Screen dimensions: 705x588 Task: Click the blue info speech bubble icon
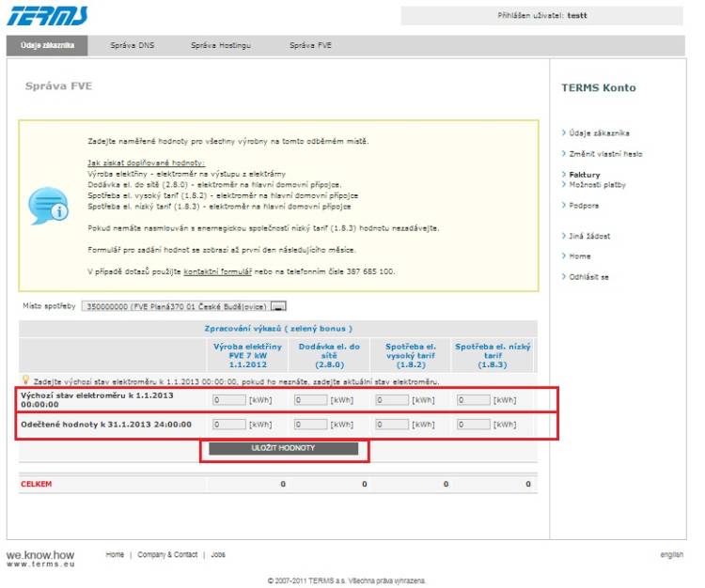47,204
